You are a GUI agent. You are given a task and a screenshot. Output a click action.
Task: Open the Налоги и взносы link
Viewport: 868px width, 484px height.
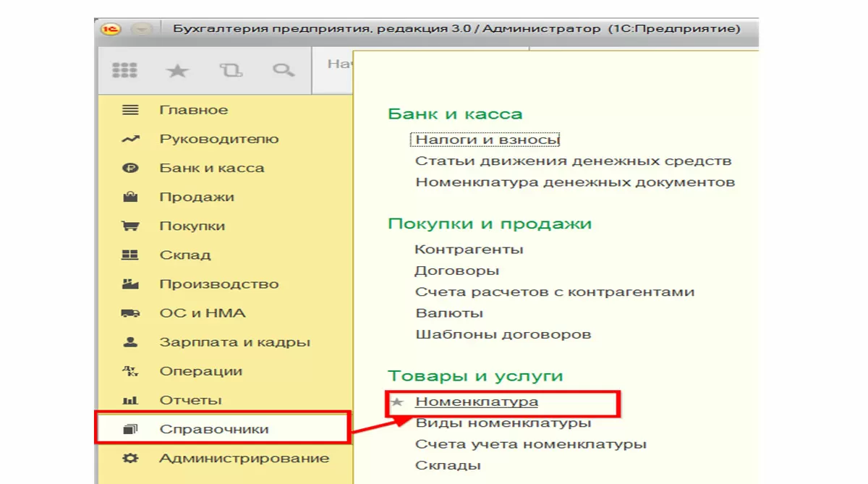pyautogui.click(x=487, y=140)
